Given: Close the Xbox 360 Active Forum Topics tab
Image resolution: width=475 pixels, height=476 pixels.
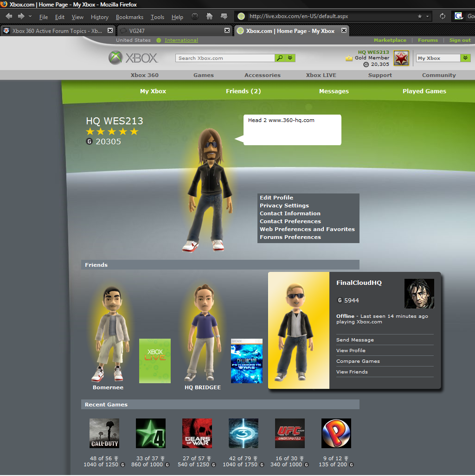Looking at the screenshot, I should [x=110, y=30].
